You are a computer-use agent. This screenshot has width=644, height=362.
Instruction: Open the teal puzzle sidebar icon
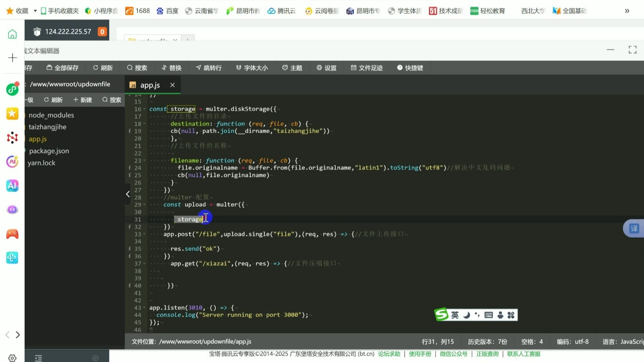coord(12,257)
